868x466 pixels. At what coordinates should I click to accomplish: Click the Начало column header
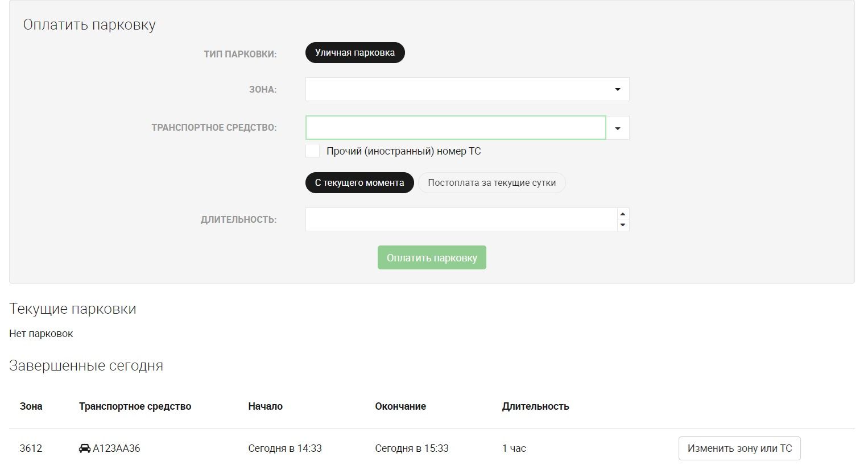(265, 406)
